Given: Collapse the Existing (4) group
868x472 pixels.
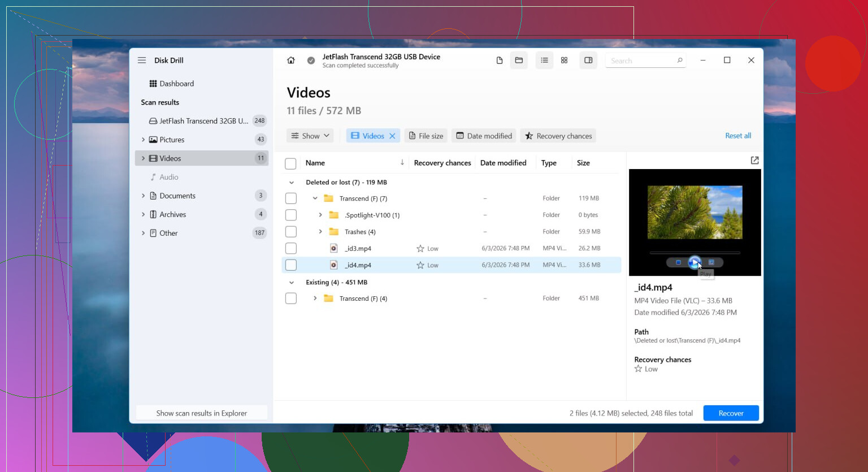Looking at the screenshot, I should pos(292,283).
